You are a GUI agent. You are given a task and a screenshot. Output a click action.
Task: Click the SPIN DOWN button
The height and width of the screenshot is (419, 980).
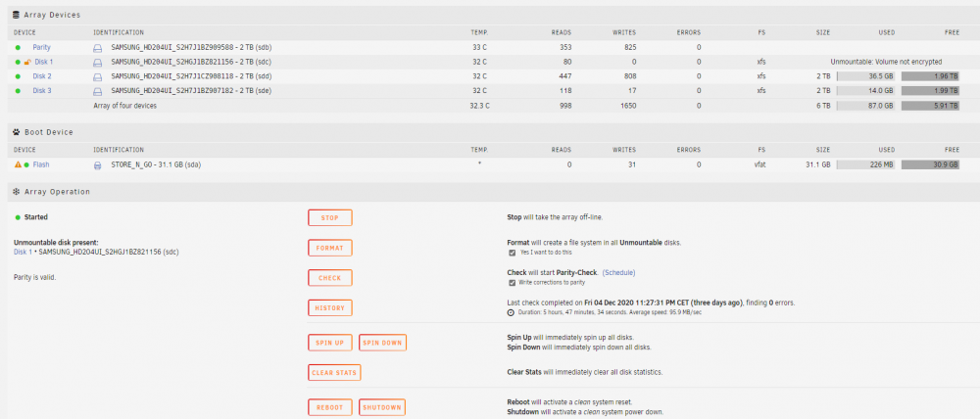[x=382, y=343]
